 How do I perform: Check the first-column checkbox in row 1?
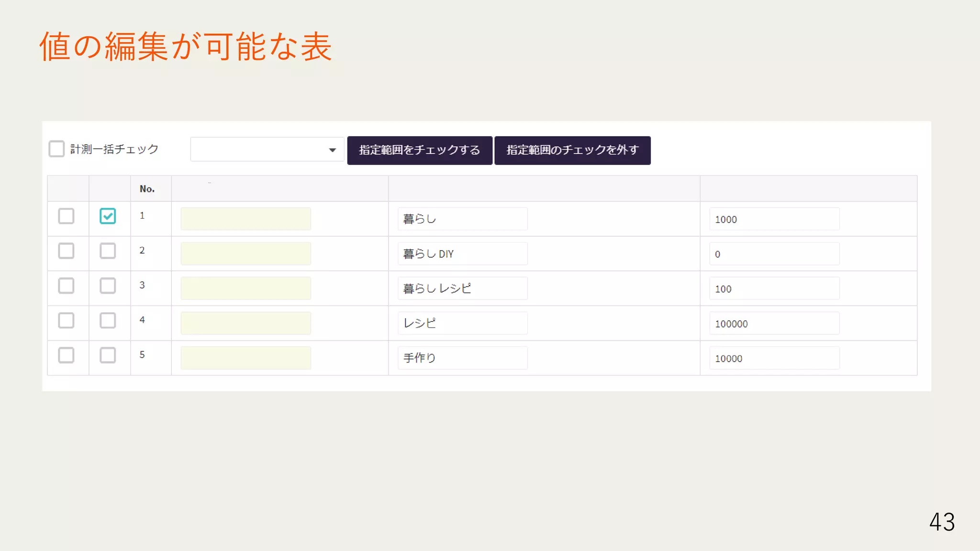coord(66,216)
